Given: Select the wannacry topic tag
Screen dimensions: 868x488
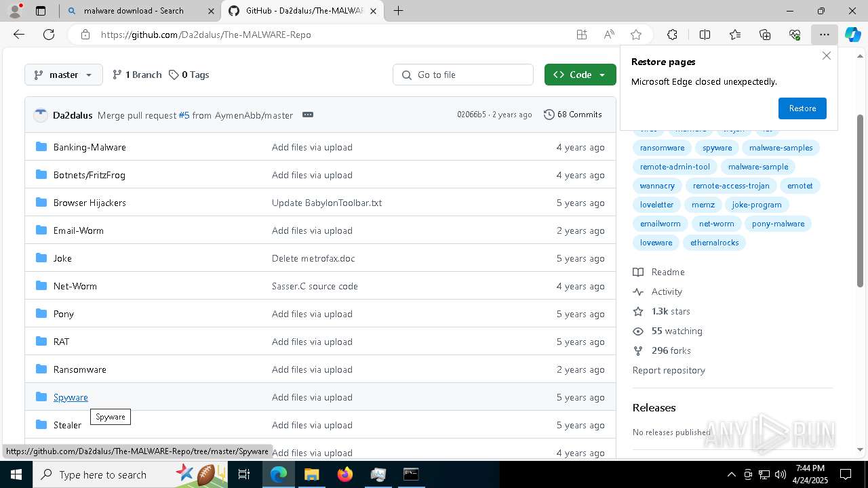Looking at the screenshot, I should pos(657,186).
